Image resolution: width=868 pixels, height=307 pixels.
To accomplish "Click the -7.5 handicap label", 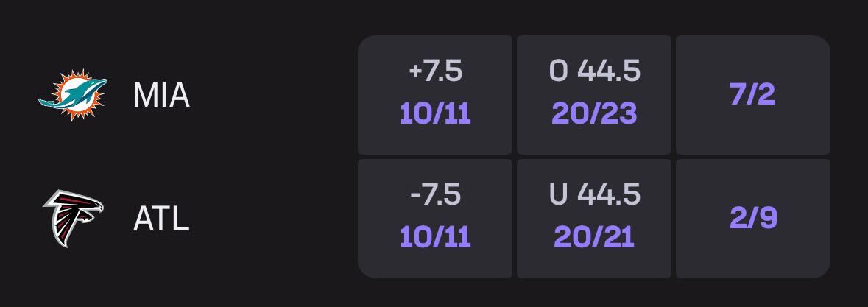I will pyautogui.click(x=435, y=195).
